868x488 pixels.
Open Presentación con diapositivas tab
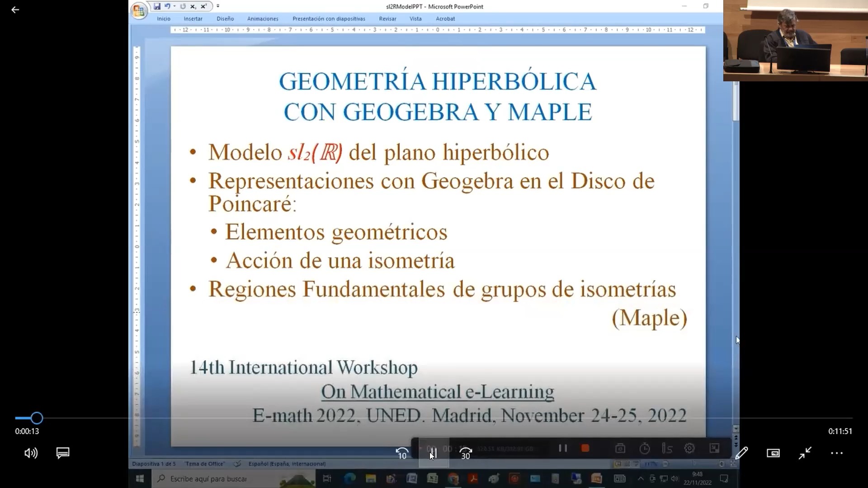(329, 19)
